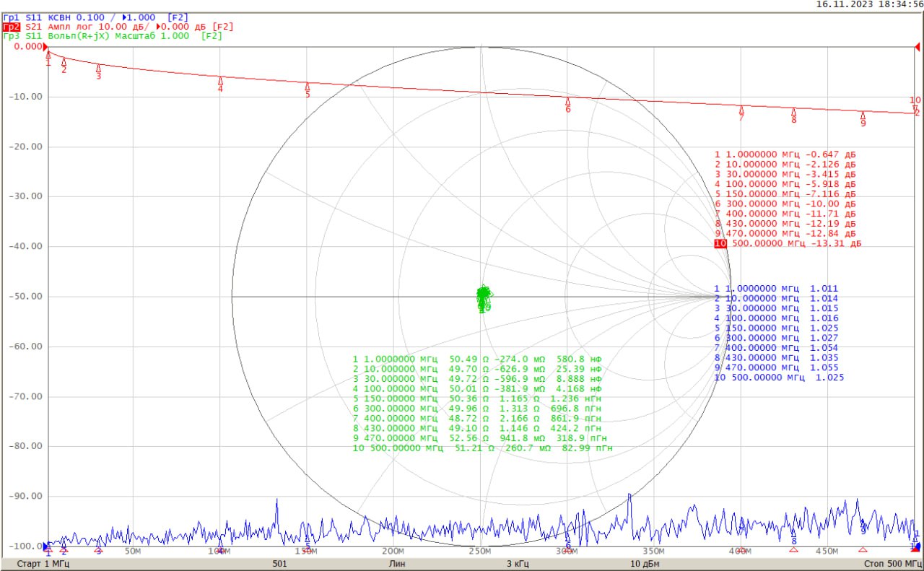Select marker 3 on the red S21 trace
Screen dimensions: 924x571
pos(99,71)
